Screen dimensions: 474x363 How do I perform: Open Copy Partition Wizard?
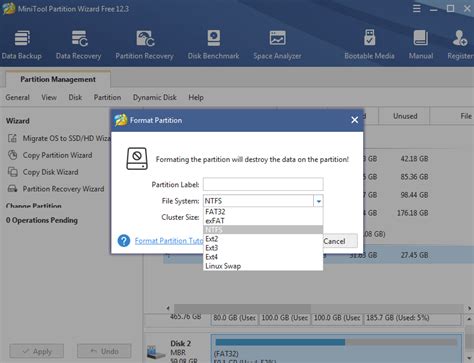click(x=57, y=155)
